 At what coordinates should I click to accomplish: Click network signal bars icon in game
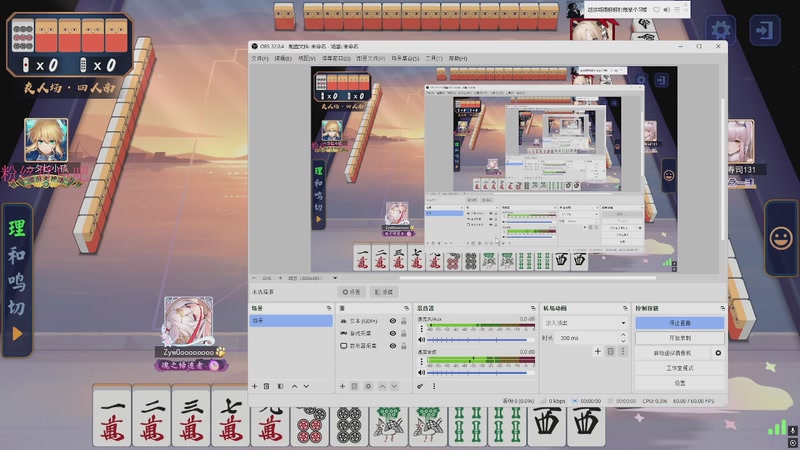coord(777,427)
